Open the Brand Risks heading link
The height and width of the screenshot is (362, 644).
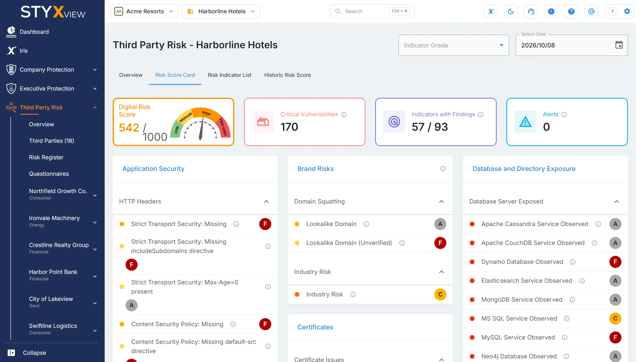point(316,169)
